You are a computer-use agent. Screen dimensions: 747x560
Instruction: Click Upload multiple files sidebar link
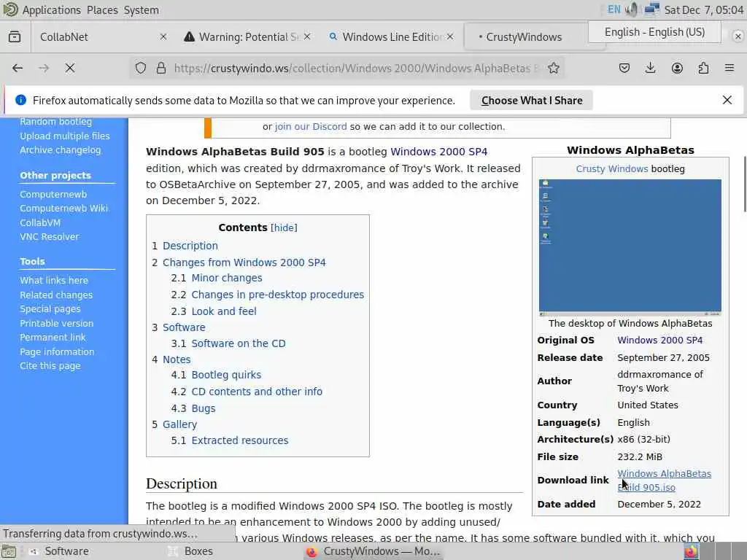[65, 136]
